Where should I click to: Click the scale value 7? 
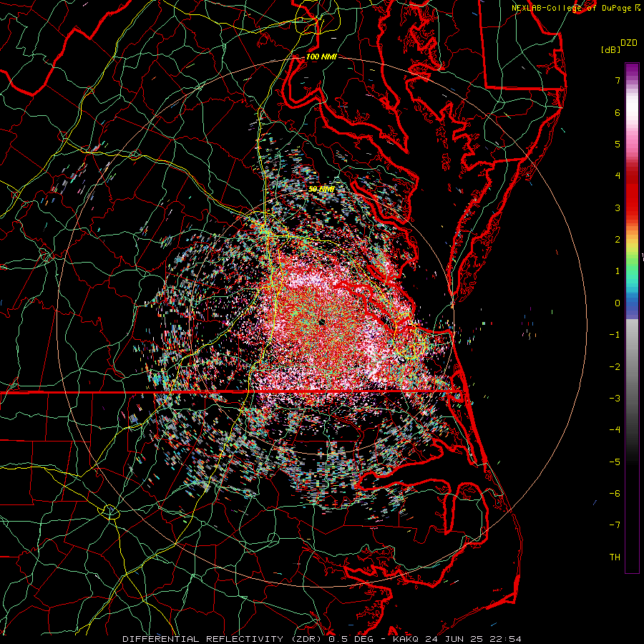[618, 81]
